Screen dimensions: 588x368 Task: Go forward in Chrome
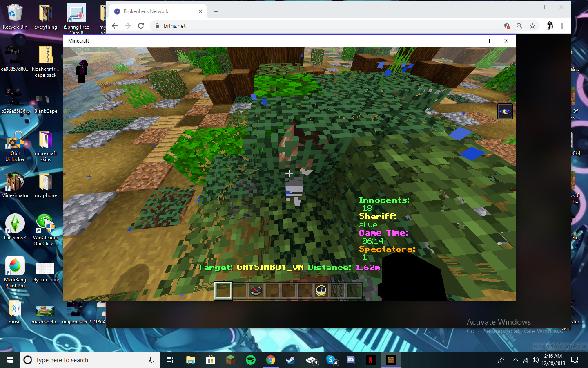click(x=128, y=26)
